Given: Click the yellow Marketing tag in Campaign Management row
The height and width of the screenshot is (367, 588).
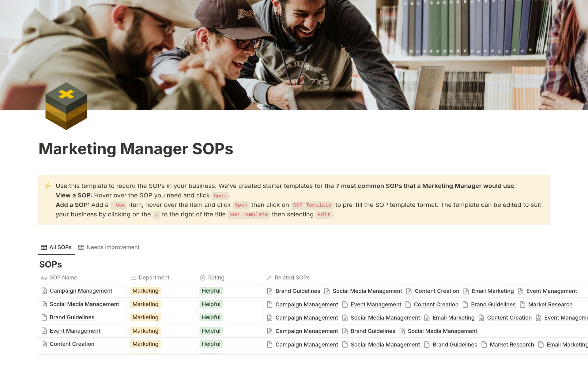Looking at the screenshot, I should (x=145, y=291).
